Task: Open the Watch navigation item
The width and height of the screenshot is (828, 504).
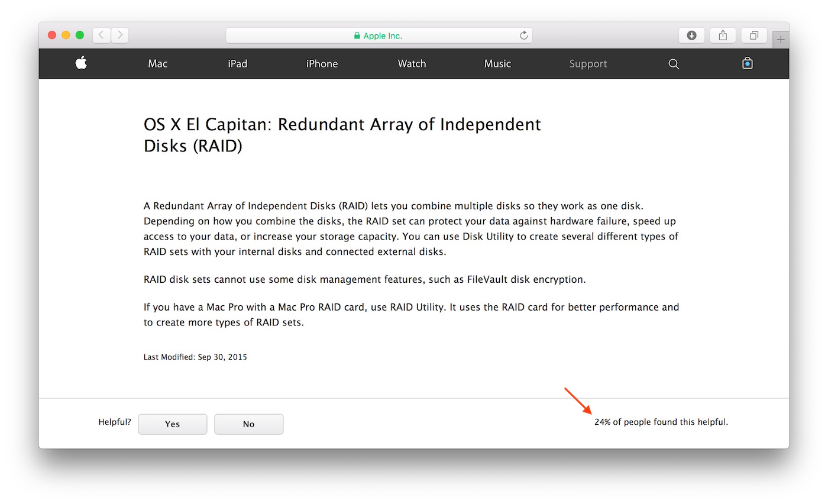Action: point(412,64)
